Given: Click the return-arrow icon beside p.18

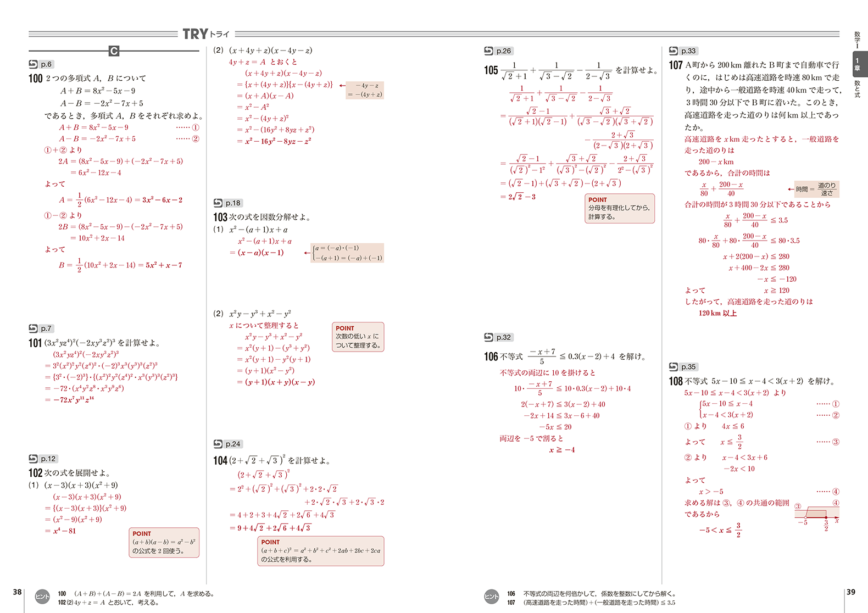Looking at the screenshot, I should (218, 203).
